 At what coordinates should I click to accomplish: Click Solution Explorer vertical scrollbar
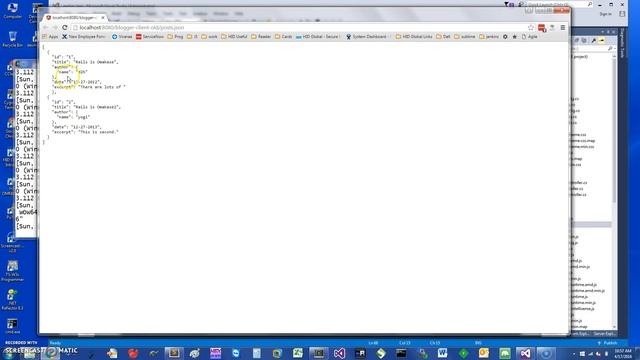(614, 192)
